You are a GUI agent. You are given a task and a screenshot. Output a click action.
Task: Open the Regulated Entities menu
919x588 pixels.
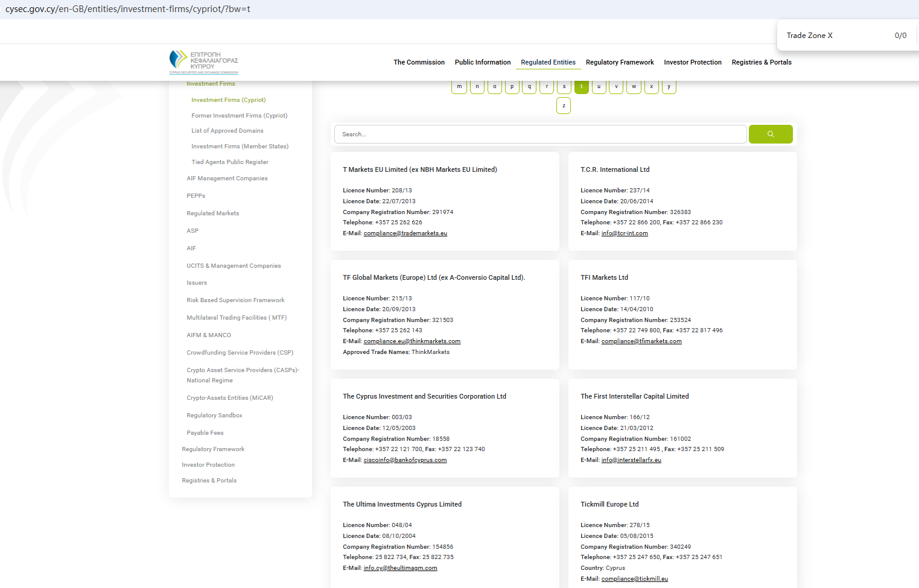tap(548, 62)
